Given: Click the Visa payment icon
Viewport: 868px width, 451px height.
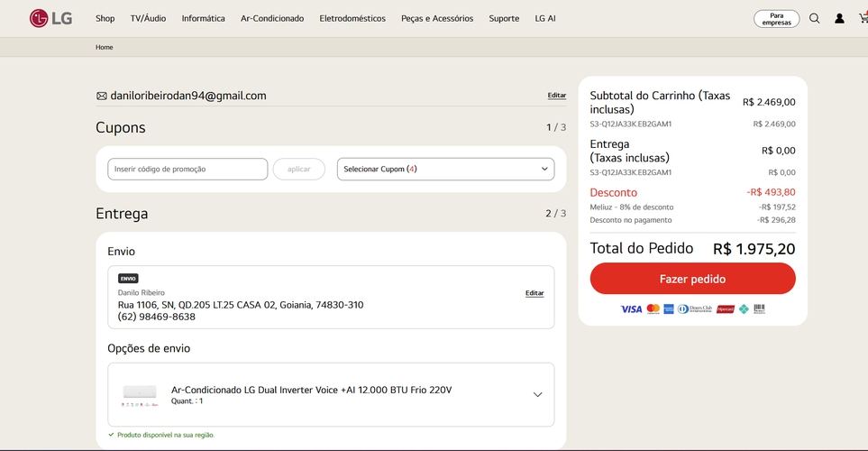Looking at the screenshot, I should (632, 309).
